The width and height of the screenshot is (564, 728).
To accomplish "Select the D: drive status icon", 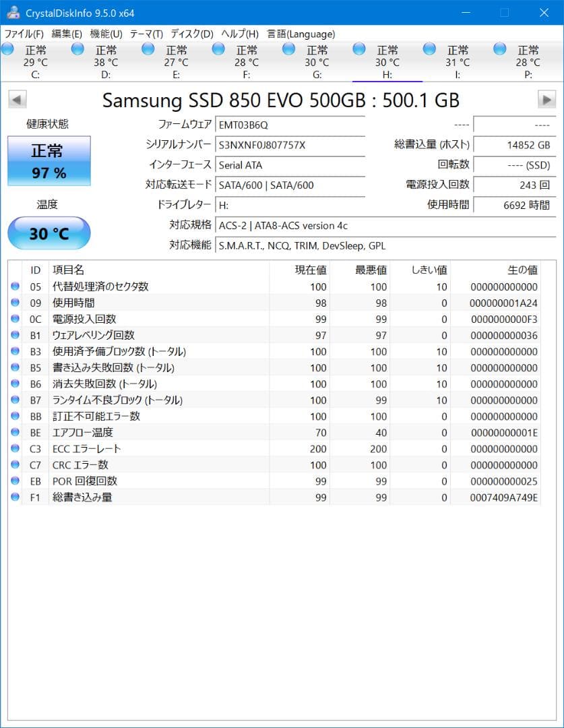I will coord(77,49).
